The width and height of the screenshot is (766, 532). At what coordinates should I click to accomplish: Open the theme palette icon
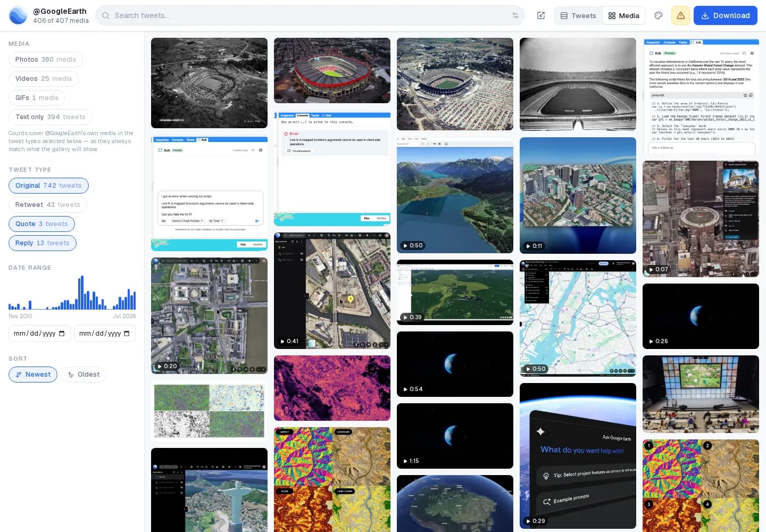659,15
